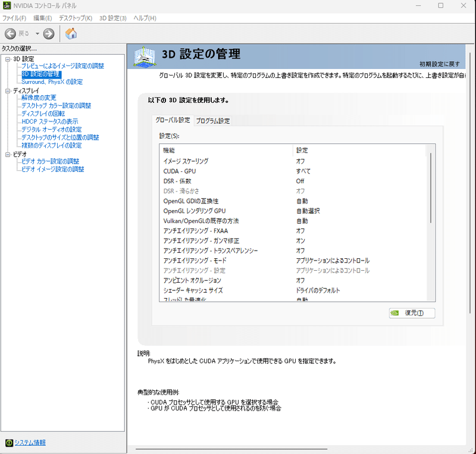Select the OpenGL レンダリング GPU row
This screenshot has width=476, height=454.
coord(293,211)
